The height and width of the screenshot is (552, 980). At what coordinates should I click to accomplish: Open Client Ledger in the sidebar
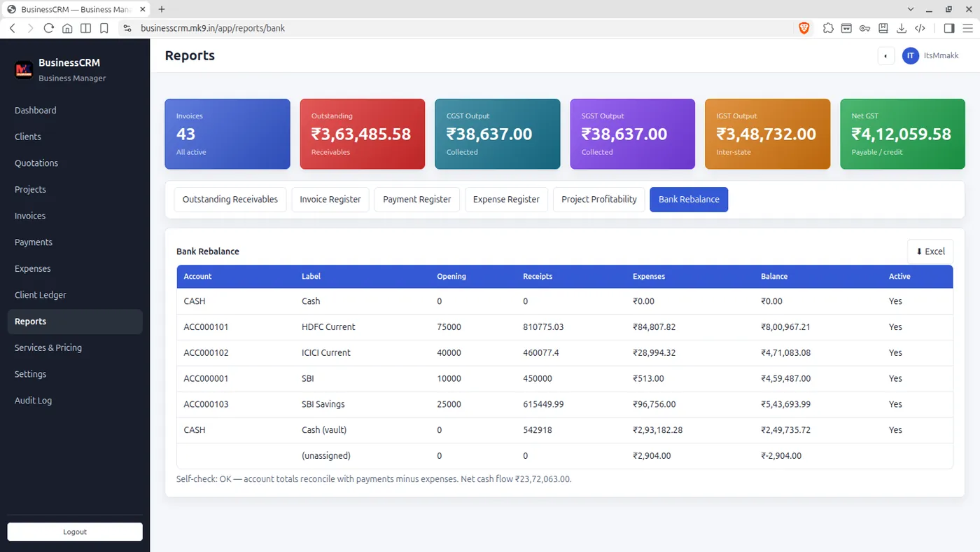[75, 295]
